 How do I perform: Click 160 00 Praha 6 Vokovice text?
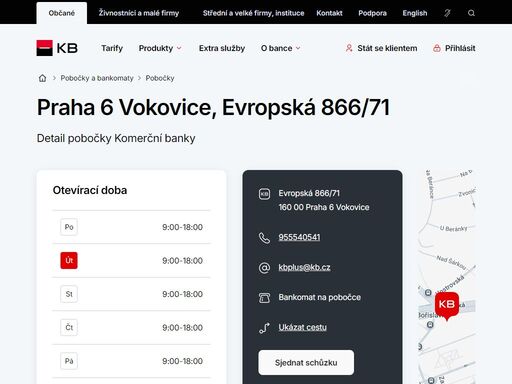(324, 207)
